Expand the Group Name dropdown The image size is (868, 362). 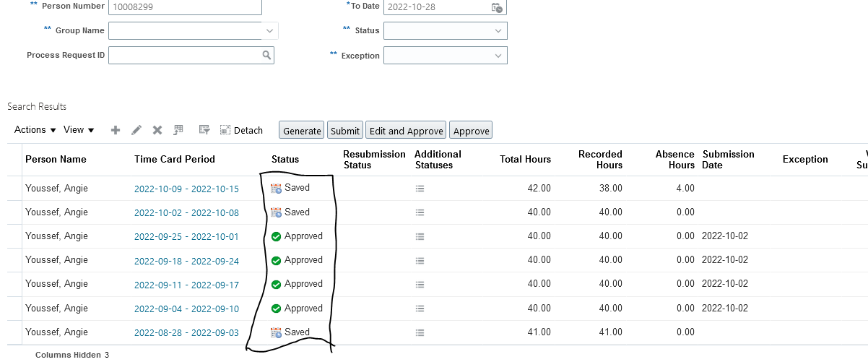pos(269,30)
